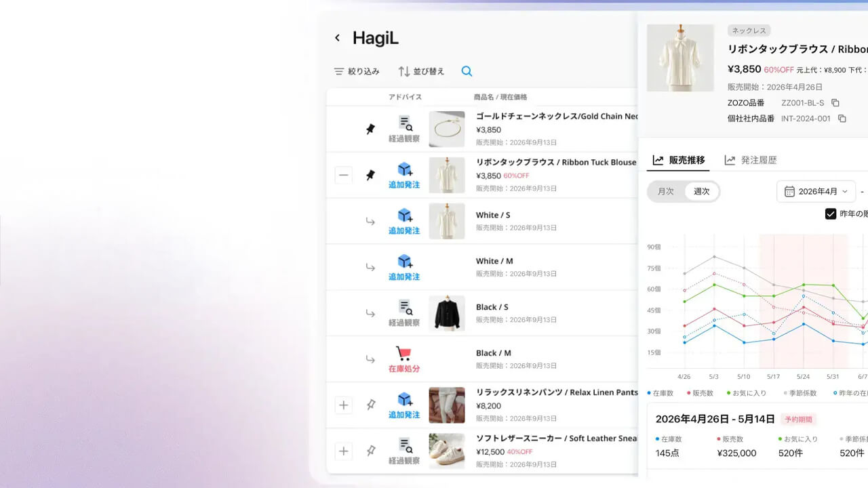
Task: Click the ¥8,200 linen pants price
Action: coord(488,406)
